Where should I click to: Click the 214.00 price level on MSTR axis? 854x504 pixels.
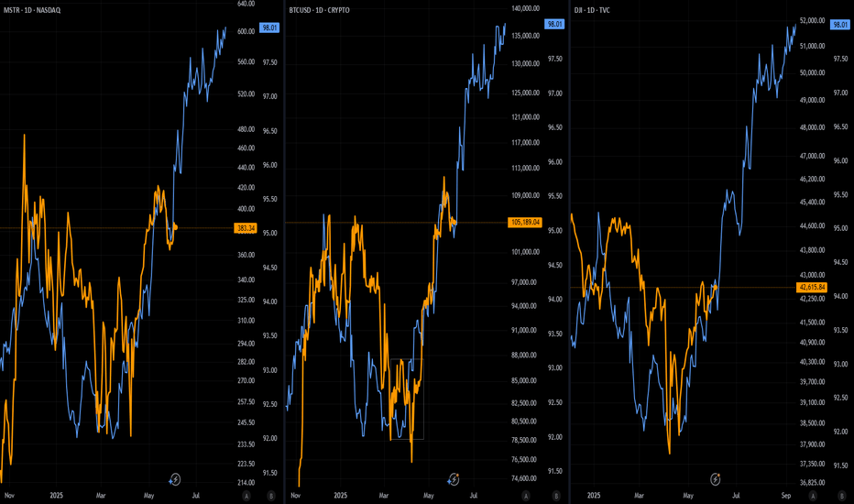(x=246, y=483)
